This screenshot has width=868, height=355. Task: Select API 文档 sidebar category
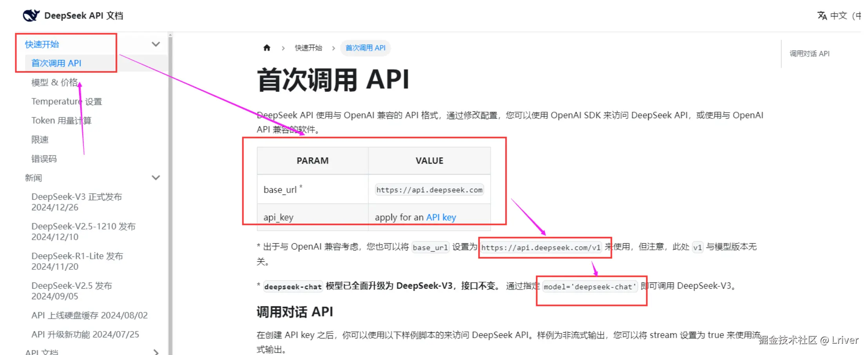tap(42, 352)
